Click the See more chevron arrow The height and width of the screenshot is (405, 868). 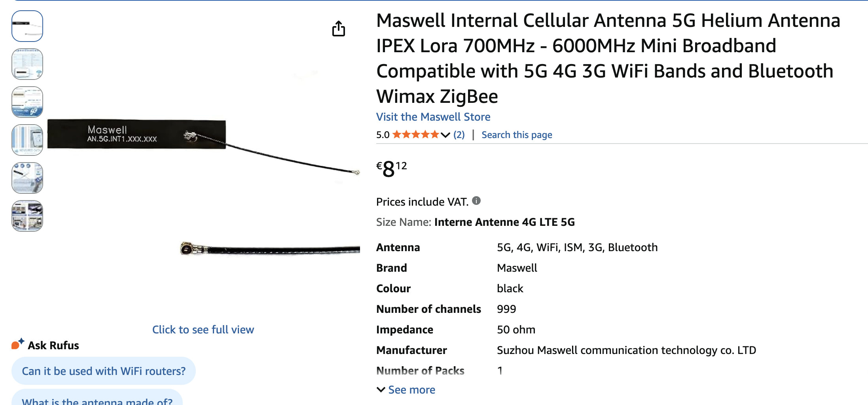tap(381, 390)
